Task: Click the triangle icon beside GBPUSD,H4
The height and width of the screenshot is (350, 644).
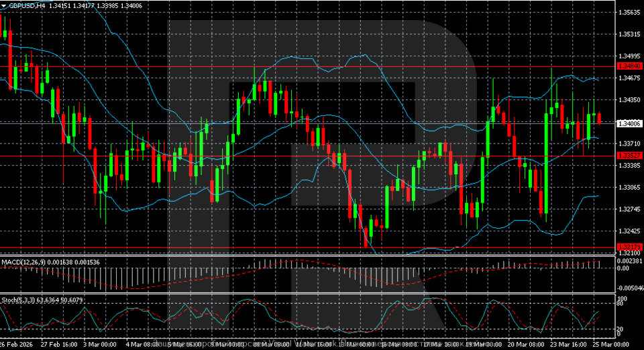Action: click(x=3, y=5)
